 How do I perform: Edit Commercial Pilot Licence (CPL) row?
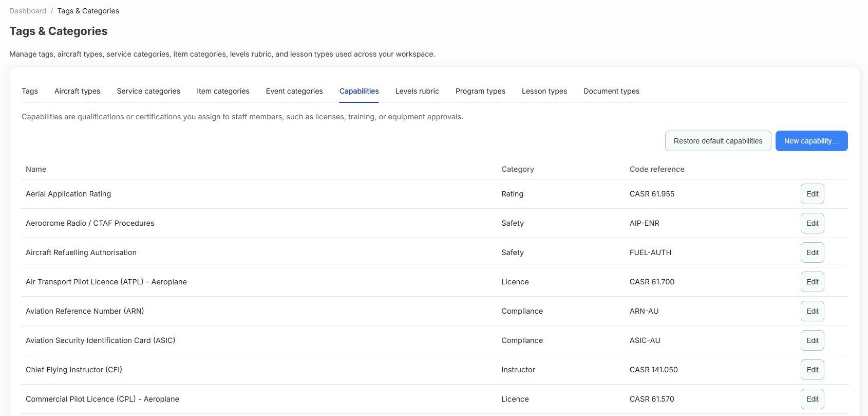[813, 399]
